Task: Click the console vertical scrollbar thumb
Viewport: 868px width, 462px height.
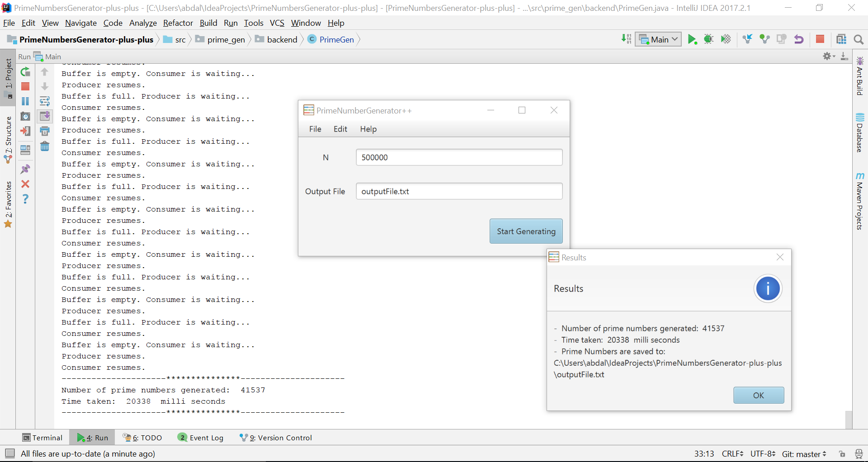Action: point(849,420)
